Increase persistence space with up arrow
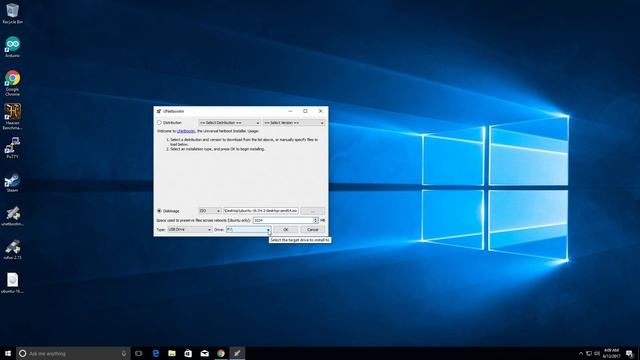This screenshot has height=360, width=640. tap(316, 218)
